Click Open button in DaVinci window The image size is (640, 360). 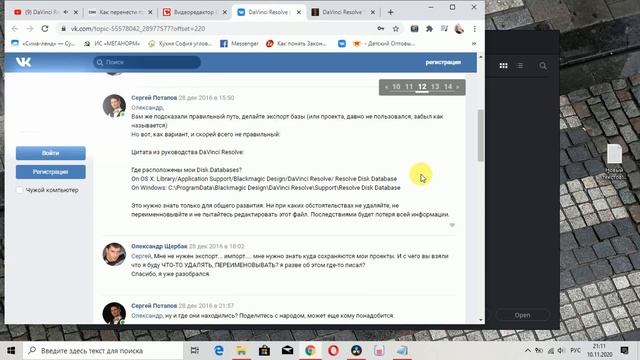[522, 315]
